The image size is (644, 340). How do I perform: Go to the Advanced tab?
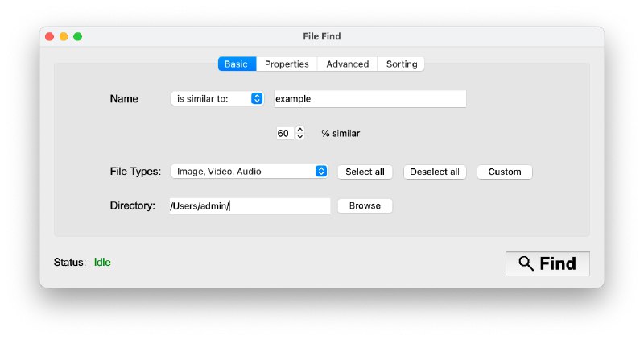[347, 64]
